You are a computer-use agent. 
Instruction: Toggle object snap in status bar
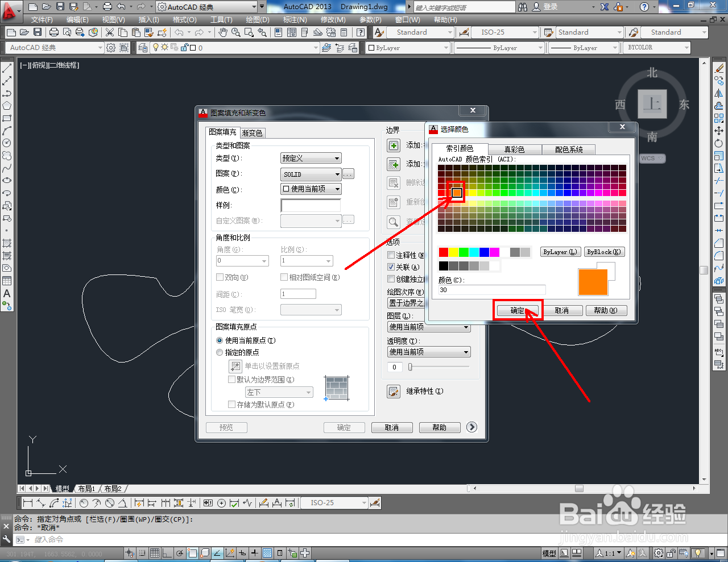pos(192,553)
